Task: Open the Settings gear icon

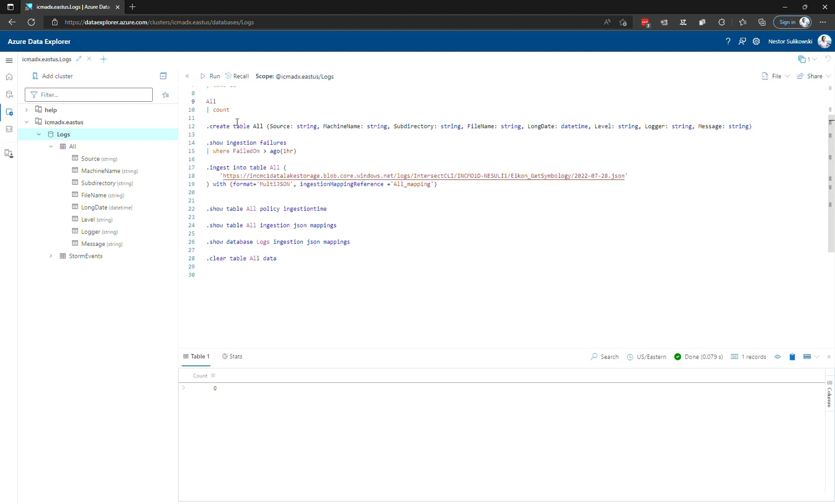Action: [x=757, y=42]
